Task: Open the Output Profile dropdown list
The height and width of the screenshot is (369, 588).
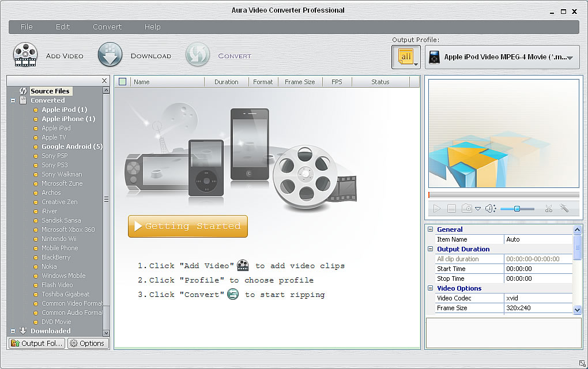Action: (502, 57)
